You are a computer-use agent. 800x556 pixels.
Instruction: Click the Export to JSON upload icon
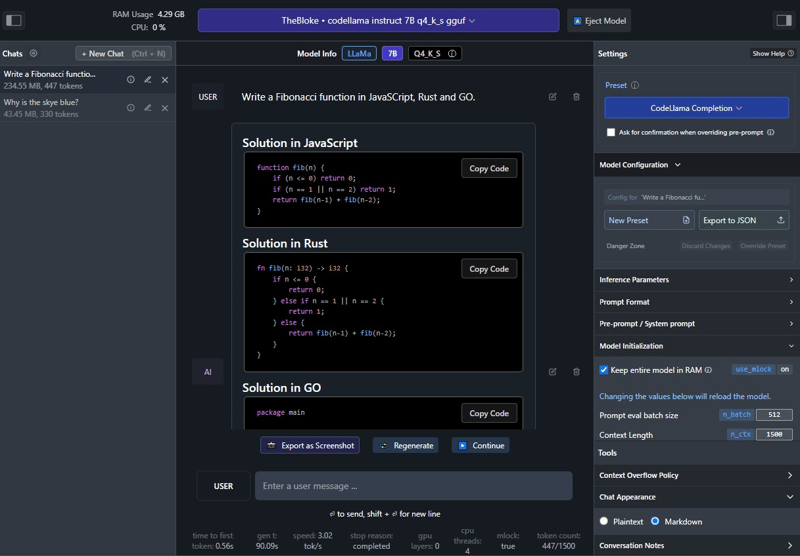click(x=781, y=220)
